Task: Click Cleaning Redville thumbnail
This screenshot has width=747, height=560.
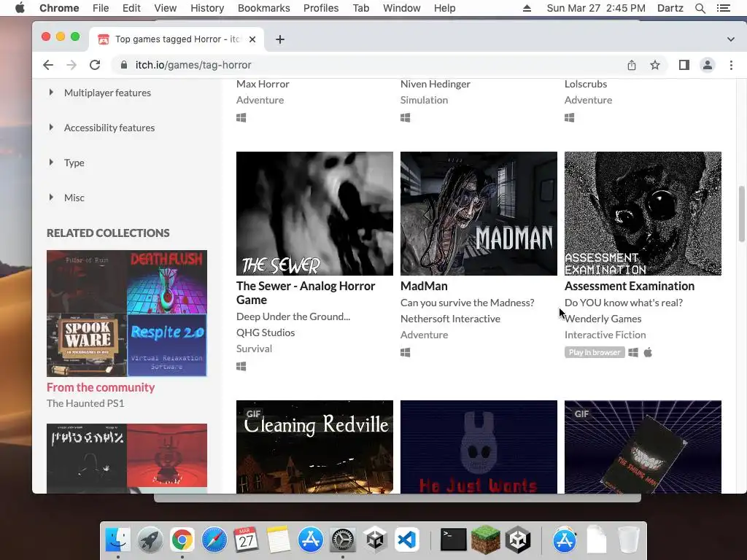Action: point(314,447)
